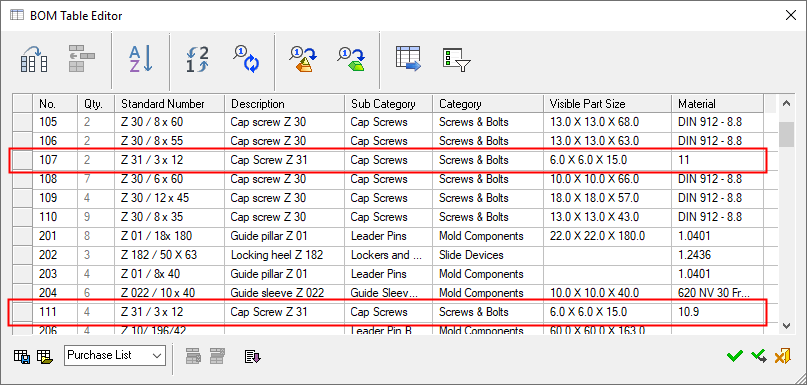The width and height of the screenshot is (807, 385).
Task: Click the export table icon
Action: click(408, 58)
